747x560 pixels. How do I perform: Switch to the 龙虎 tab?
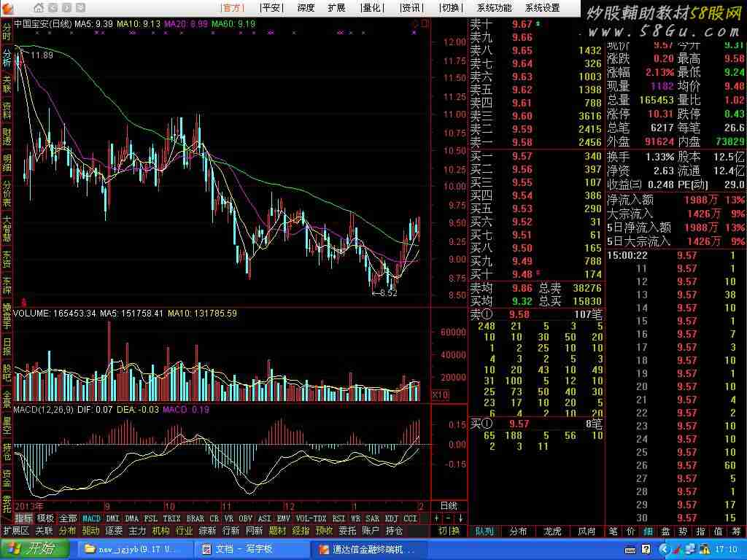pos(553,531)
